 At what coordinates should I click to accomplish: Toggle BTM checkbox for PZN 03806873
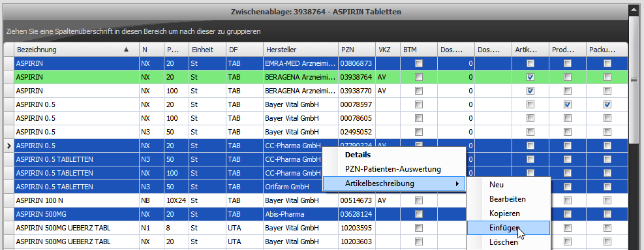[418, 63]
